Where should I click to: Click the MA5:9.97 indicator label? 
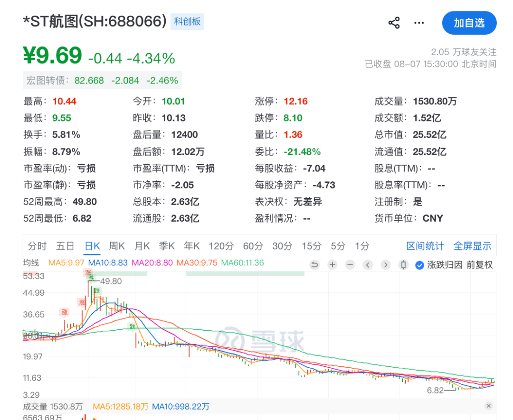[66, 263]
